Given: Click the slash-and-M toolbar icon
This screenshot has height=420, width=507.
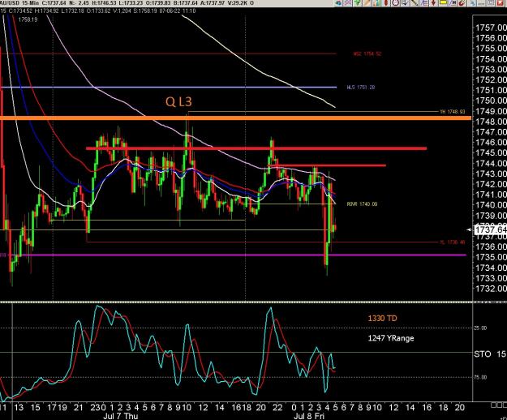Looking at the screenshot, I should pos(453,2).
